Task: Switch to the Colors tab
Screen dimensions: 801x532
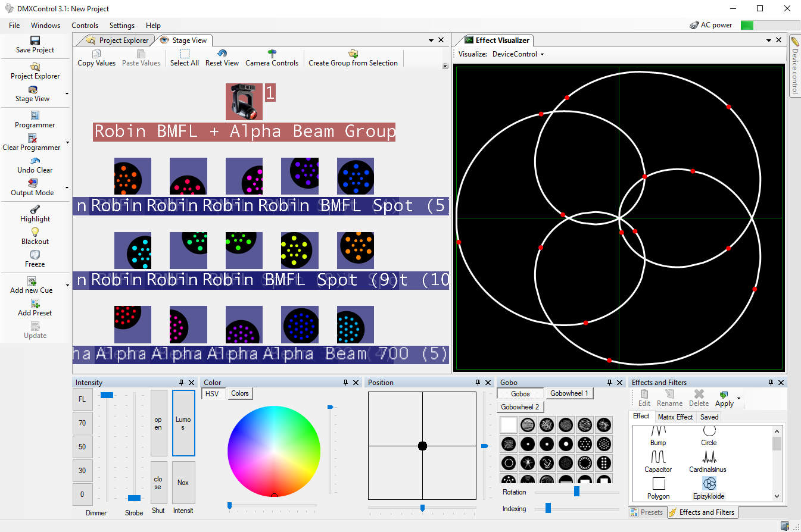Action: coord(240,393)
